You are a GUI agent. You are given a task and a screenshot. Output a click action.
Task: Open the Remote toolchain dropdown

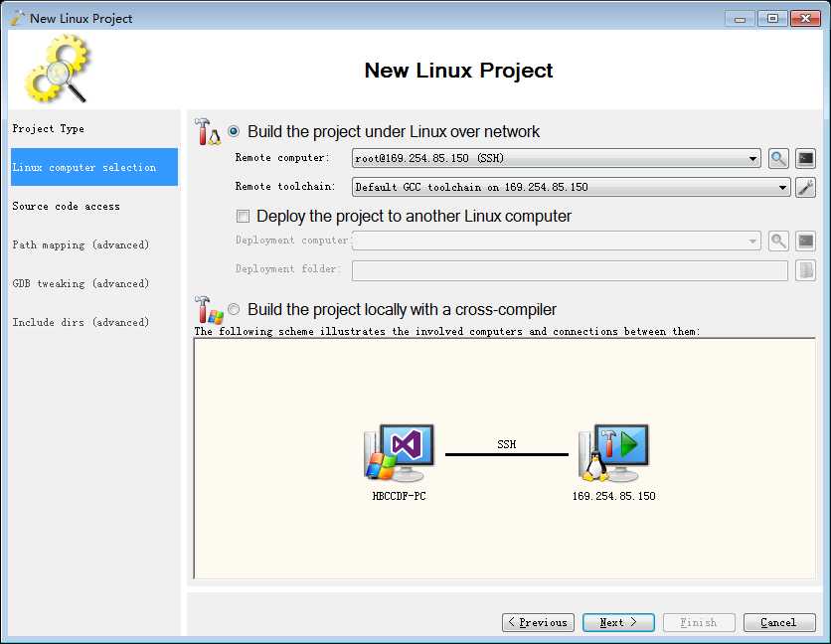point(572,187)
